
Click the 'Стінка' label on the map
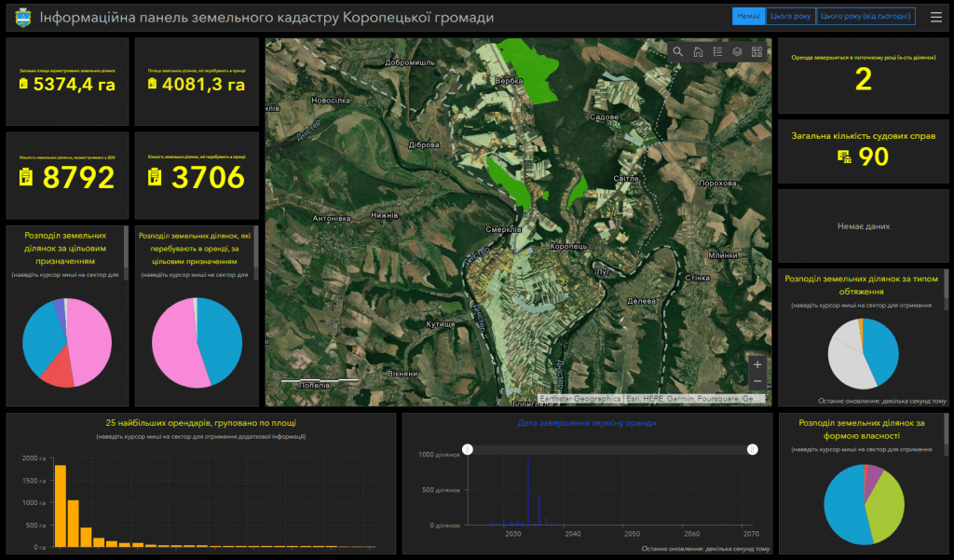[x=697, y=279]
